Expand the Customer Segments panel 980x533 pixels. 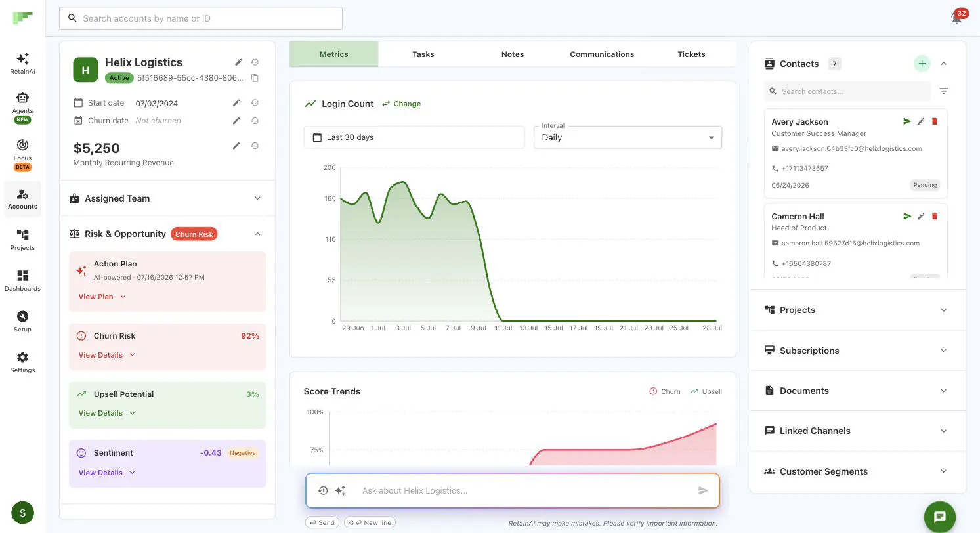(857, 471)
